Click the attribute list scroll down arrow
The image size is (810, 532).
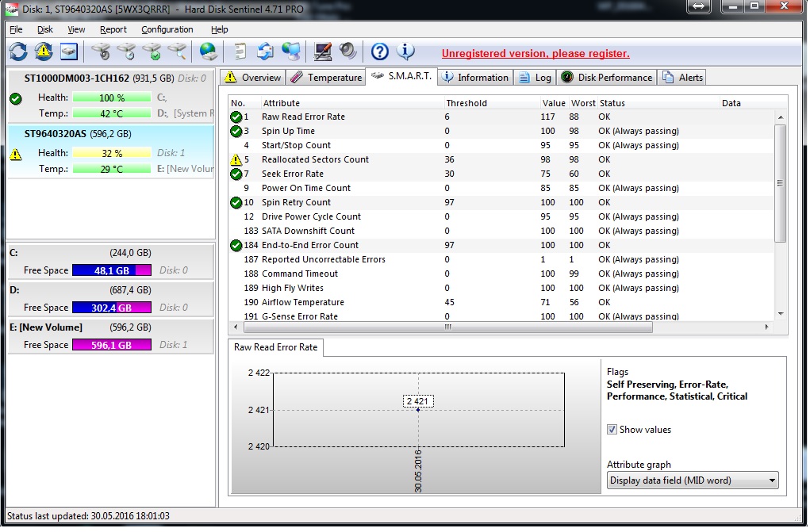[780, 313]
